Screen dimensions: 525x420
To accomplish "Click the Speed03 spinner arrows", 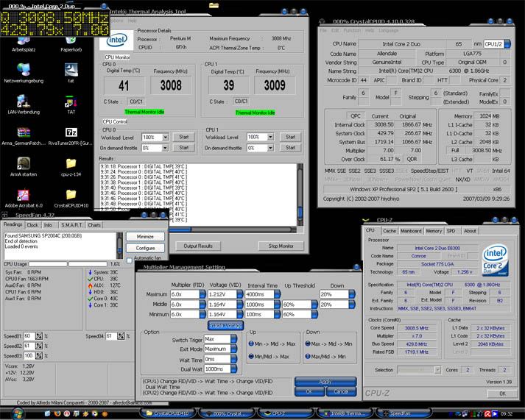I will 39,356.
